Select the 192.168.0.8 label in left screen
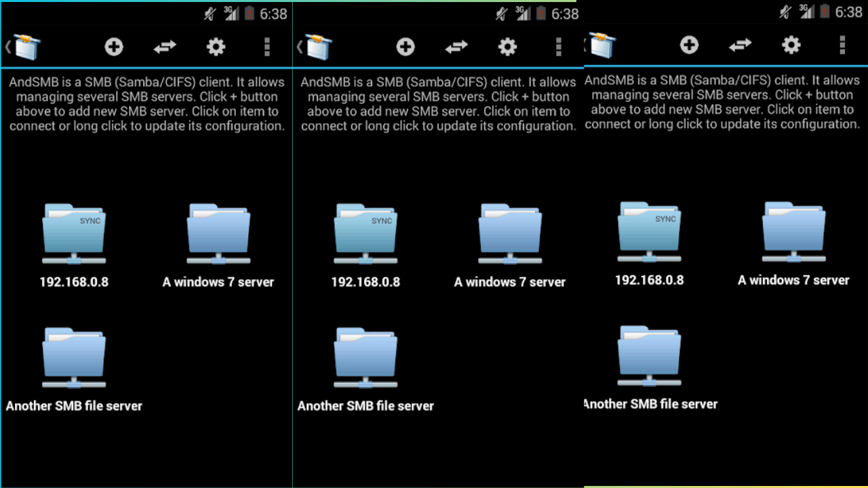868x488 pixels. pos(74,282)
